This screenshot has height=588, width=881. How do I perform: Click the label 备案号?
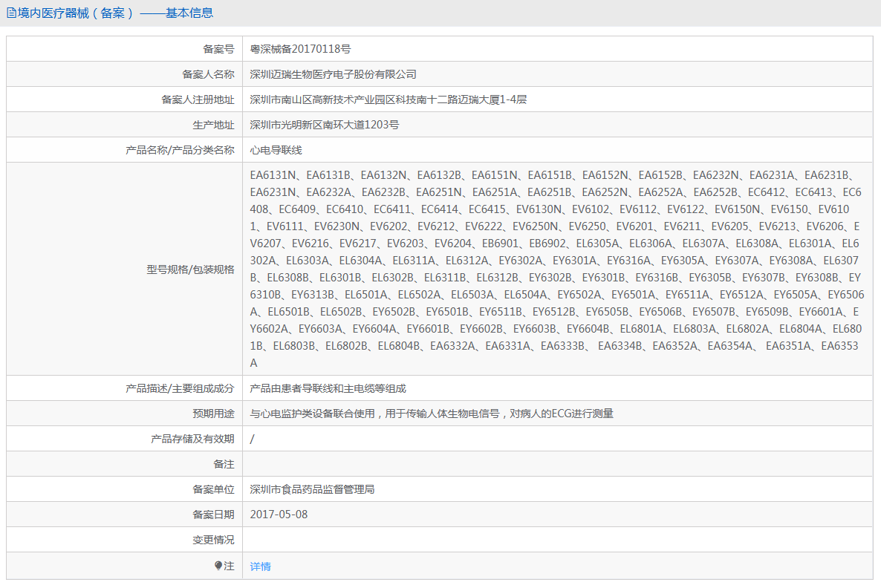[218, 49]
